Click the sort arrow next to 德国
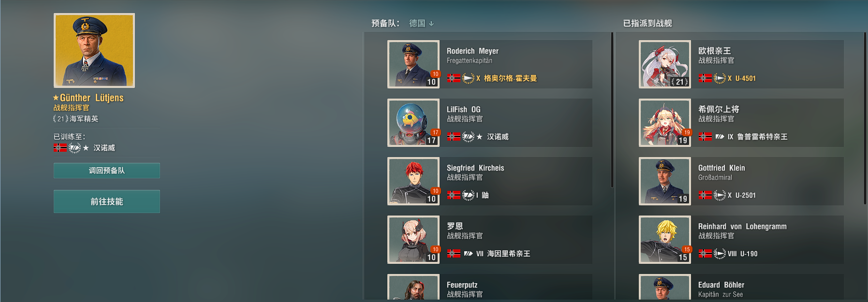 coord(431,24)
